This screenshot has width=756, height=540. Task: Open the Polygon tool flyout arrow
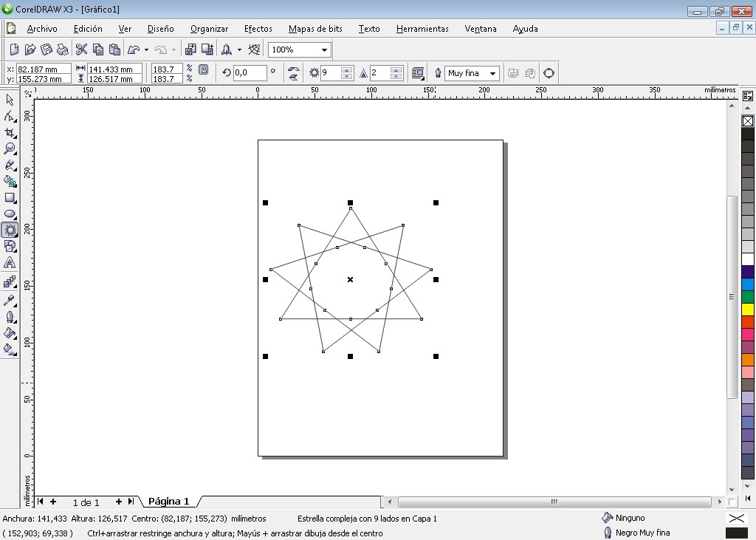click(16, 235)
